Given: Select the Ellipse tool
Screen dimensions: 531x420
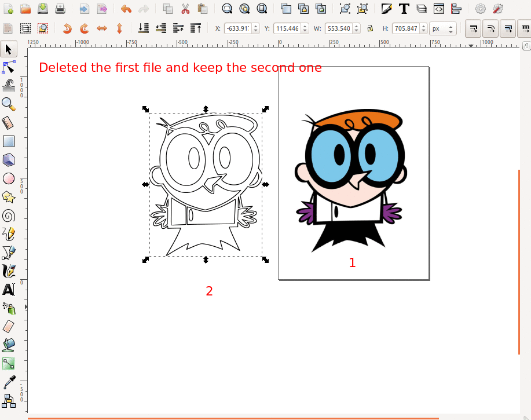Looking at the screenshot, I should pos(9,178).
